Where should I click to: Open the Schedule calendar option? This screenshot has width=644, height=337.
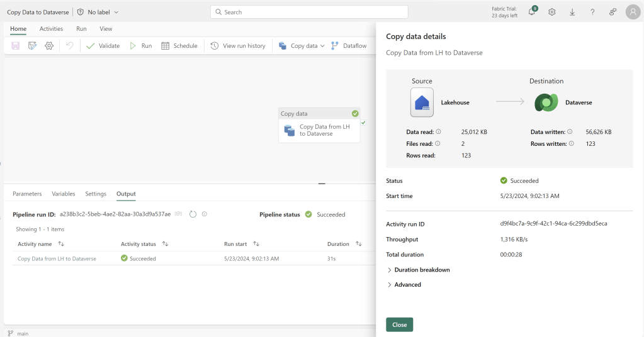point(179,46)
